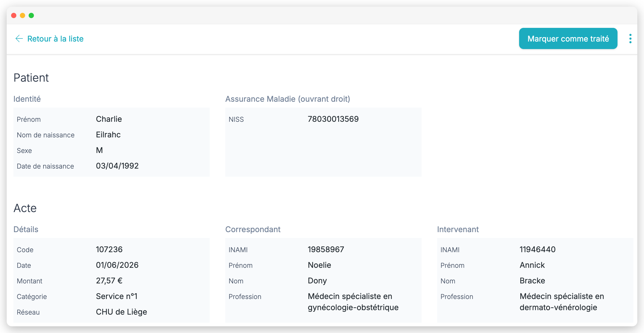Screen dimensions: 644x333
Task: Open the three-dot more options menu
Action: pos(630,39)
